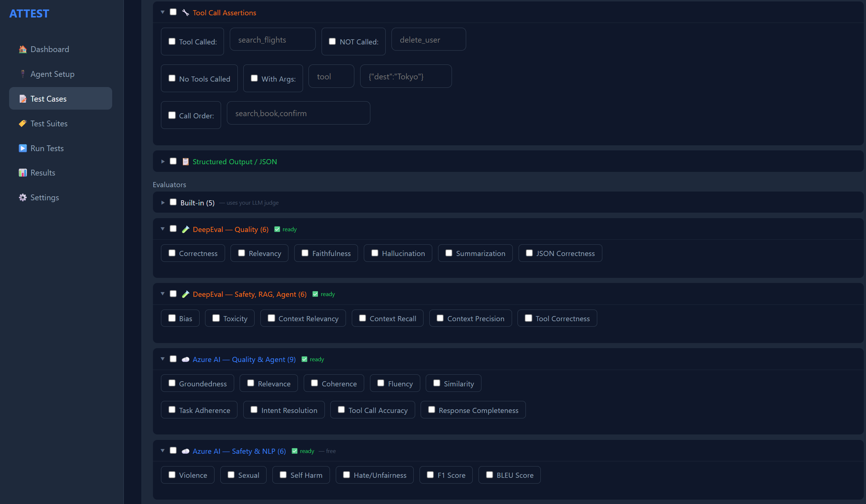This screenshot has height=504, width=866.
Task: Check the Toxicity evaluator
Action: click(216, 318)
